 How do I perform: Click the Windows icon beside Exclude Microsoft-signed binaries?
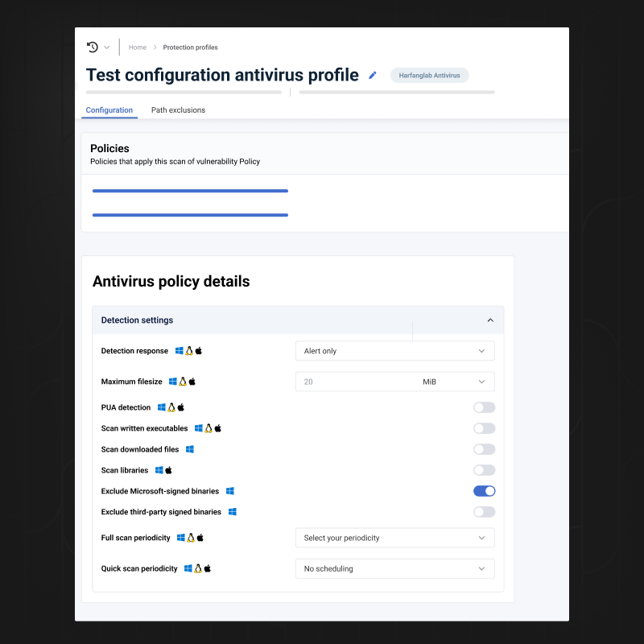(x=229, y=491)
